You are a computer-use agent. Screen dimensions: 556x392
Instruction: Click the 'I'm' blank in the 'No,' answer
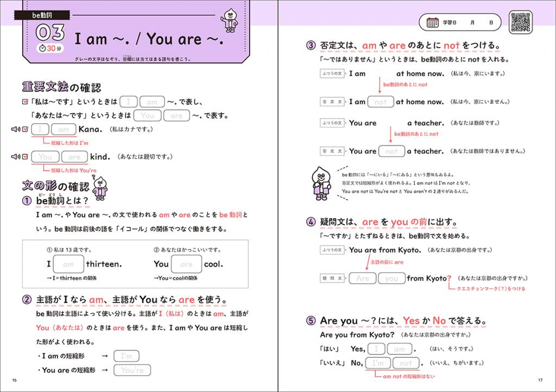tap(378, 363)
